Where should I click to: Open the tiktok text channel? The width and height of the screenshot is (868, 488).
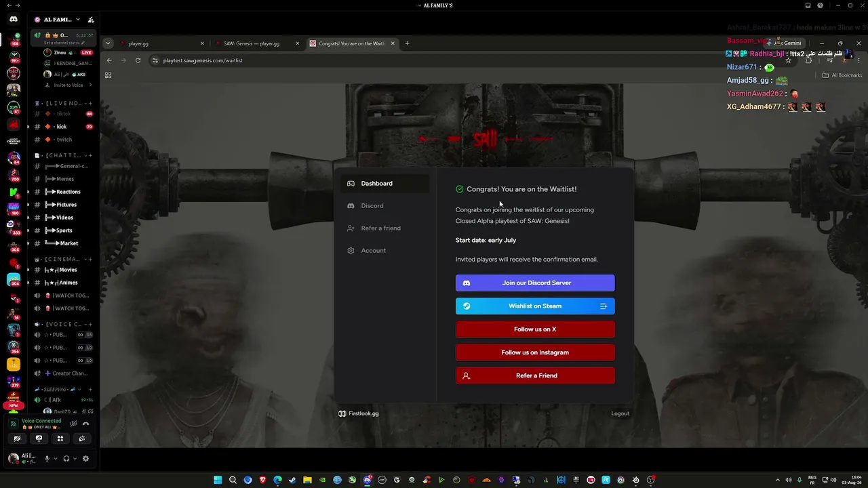[63, 114]
